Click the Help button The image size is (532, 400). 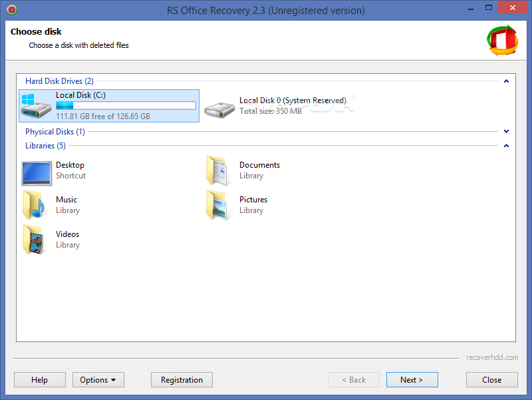click(40, 379)
